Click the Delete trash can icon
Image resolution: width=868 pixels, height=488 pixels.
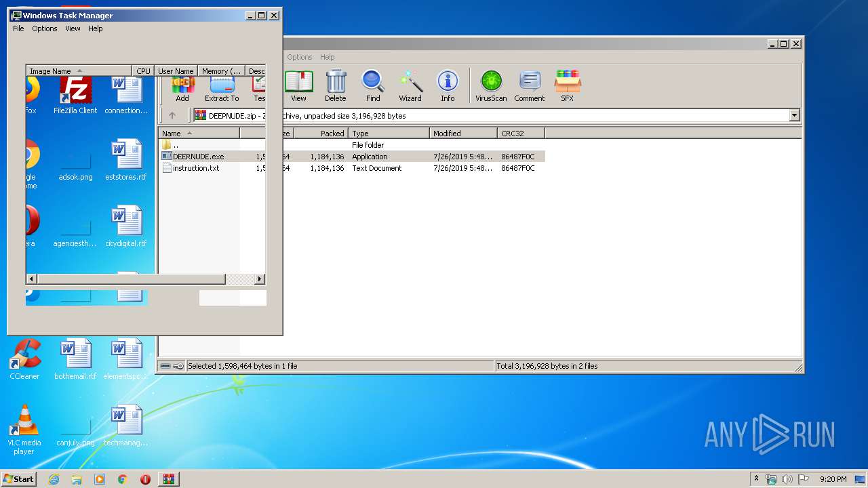(x=335, y=86)
